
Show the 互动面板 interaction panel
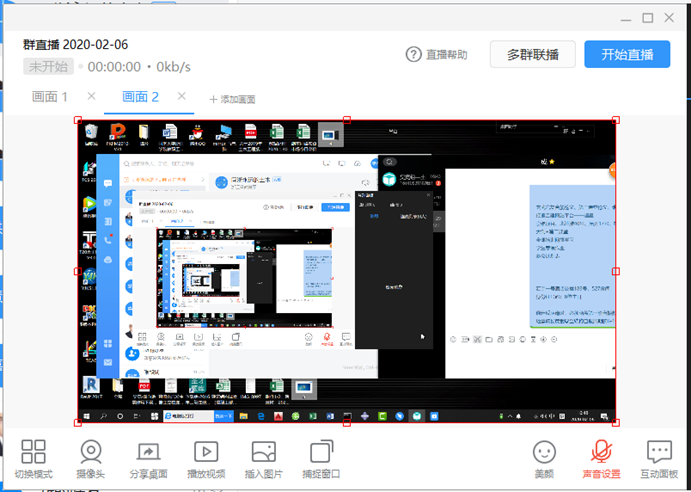(x=659, y=452)
